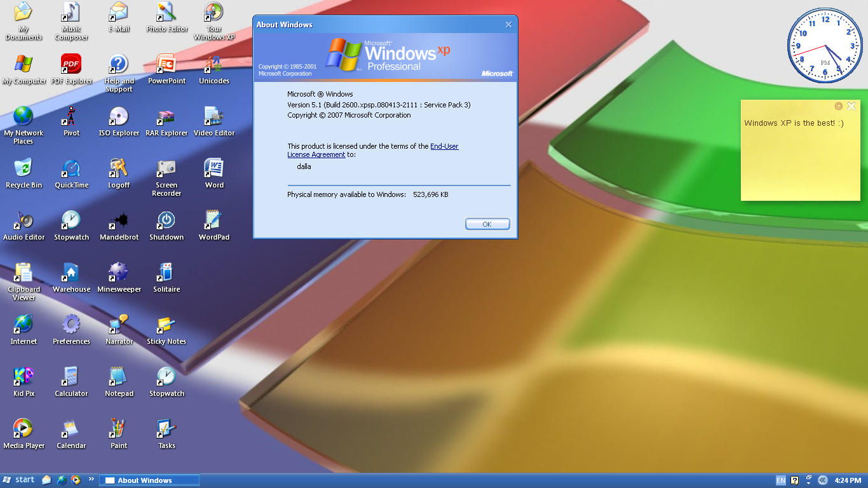This screenshot has width=868, height=488.
Task: Select the Tasks desktop shortcut
Action: [166, 433]
